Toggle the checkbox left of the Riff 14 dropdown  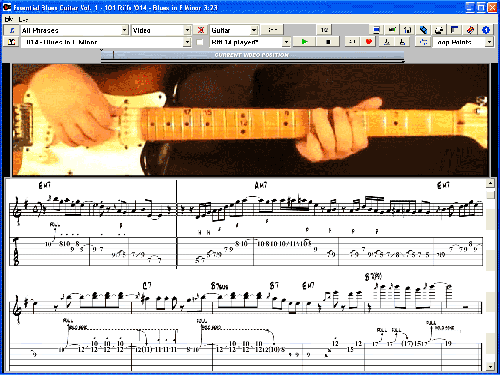(200, 42)
